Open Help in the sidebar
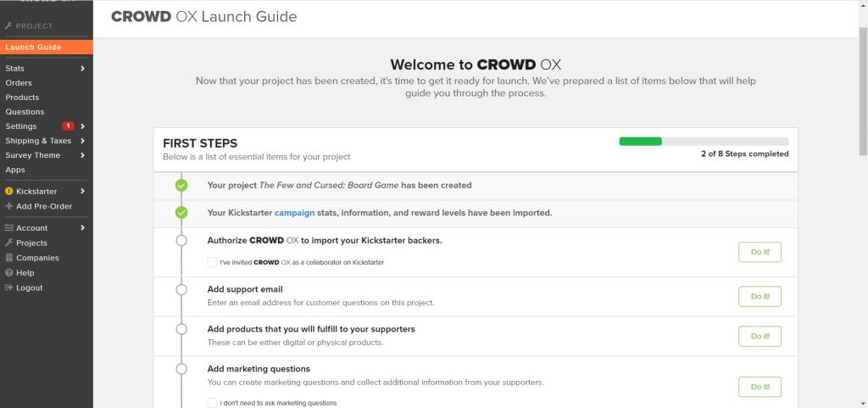Viewport: 868px width, 408px height. click(x=25, y=273)
